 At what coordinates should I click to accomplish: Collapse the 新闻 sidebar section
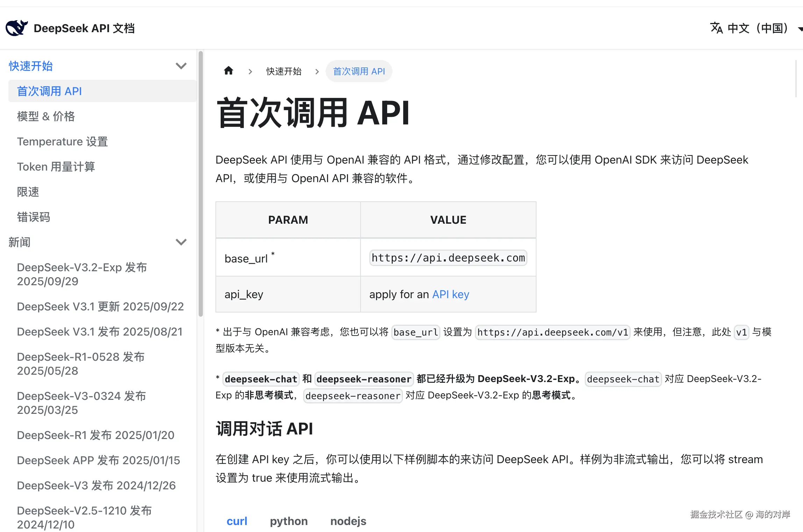pos(181,242)
